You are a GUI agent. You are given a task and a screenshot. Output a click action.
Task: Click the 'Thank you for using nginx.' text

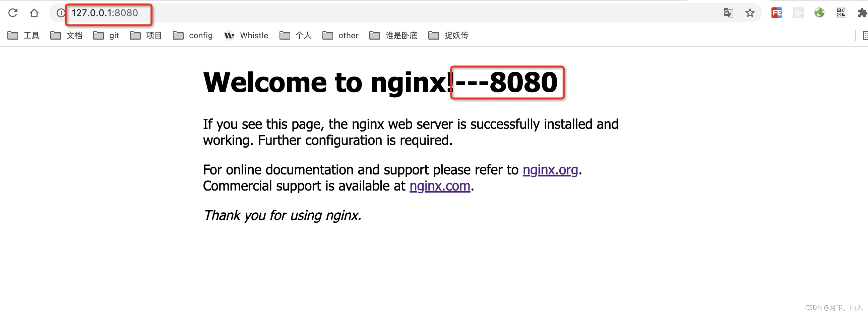[x=283, y=215]
